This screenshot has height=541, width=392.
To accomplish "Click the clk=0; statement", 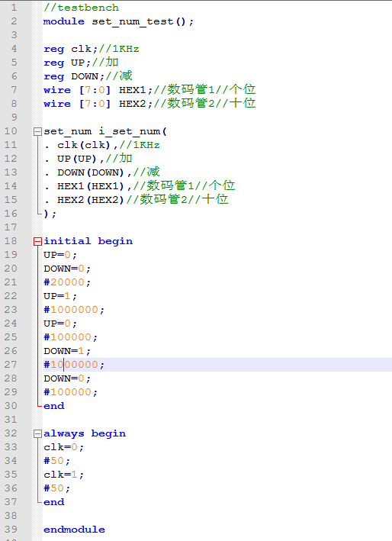I will click(64, 447).
